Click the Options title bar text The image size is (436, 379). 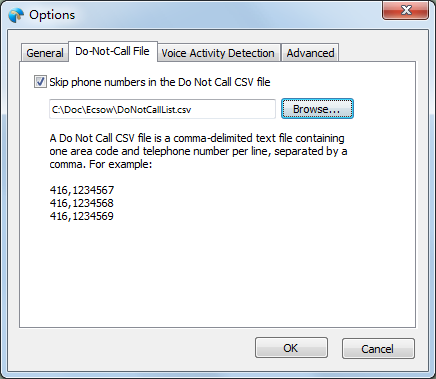pos(52,15)
